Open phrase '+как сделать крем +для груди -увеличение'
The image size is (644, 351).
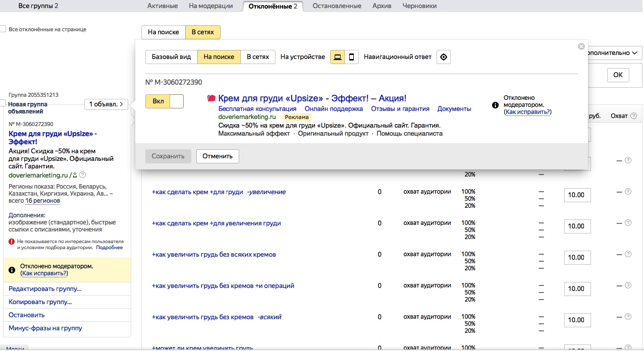[x=219, y=192]
